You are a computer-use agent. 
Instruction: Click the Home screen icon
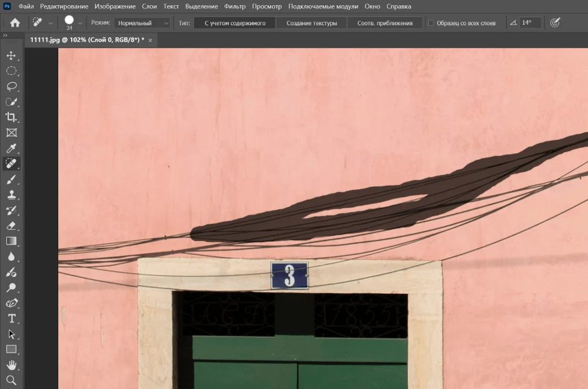point(15,23)
